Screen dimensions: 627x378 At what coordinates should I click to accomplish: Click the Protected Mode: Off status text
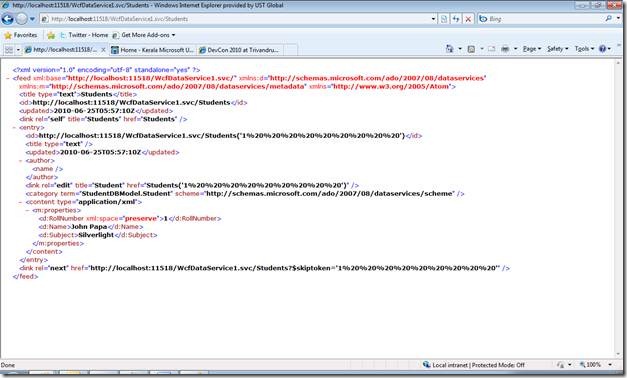[x=498, y=365]
